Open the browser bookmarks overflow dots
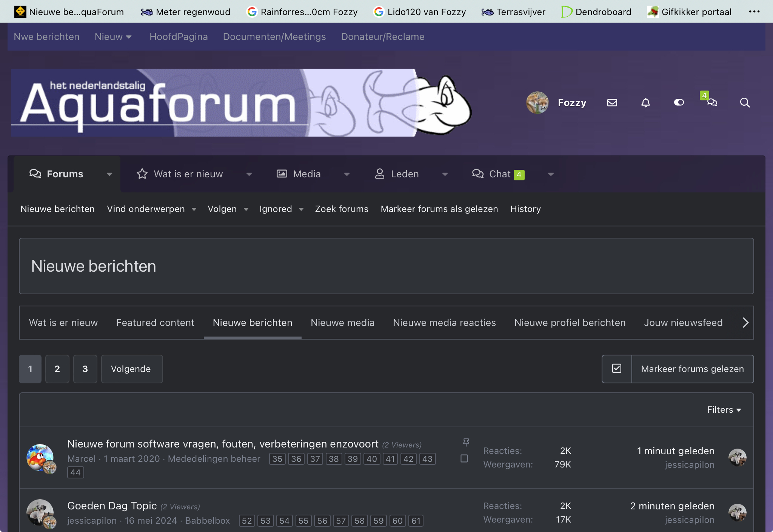The width and height of the screenshot is (773, 532). pos(754,12)
